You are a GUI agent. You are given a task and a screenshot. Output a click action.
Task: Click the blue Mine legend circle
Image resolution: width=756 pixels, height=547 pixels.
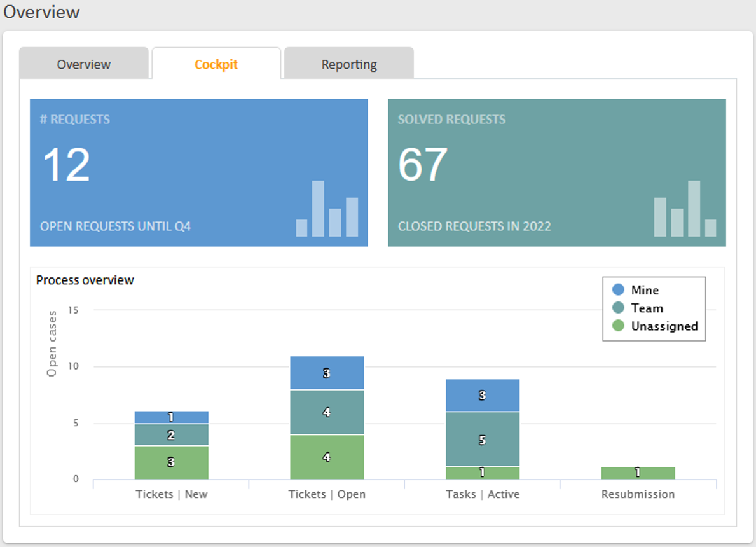pyautogui.click(x=618, y=290)
